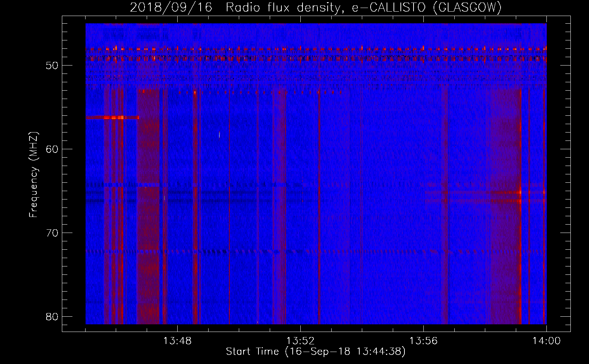The width and height of the screenshot is (589, 364).
Task: Click the '13:56' time tick label
Action: click(x=423, y=341)
